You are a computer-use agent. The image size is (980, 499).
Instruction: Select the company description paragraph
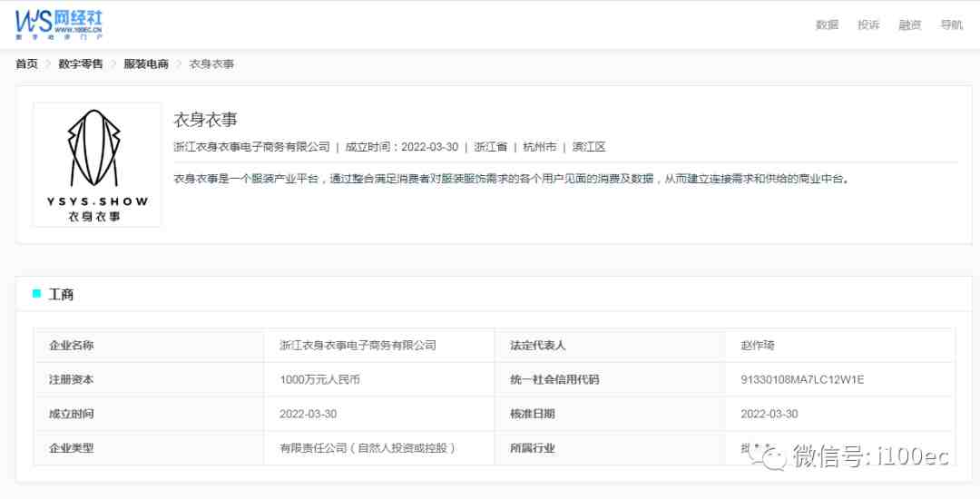(x=512, y=179)
